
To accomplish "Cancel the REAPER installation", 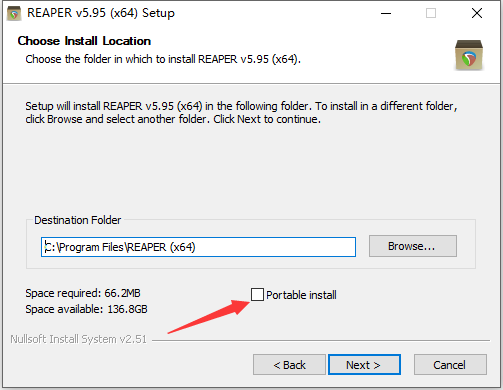I will 450,365.
